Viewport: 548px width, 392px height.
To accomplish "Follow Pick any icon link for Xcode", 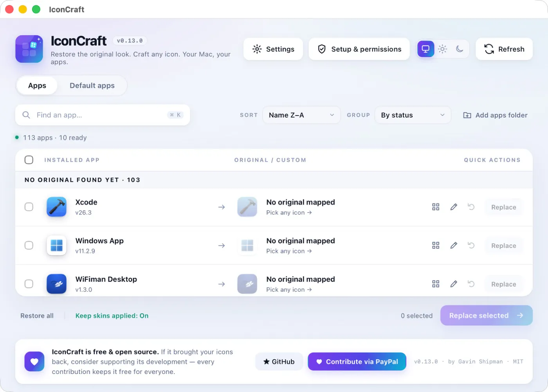I will 289,213.
